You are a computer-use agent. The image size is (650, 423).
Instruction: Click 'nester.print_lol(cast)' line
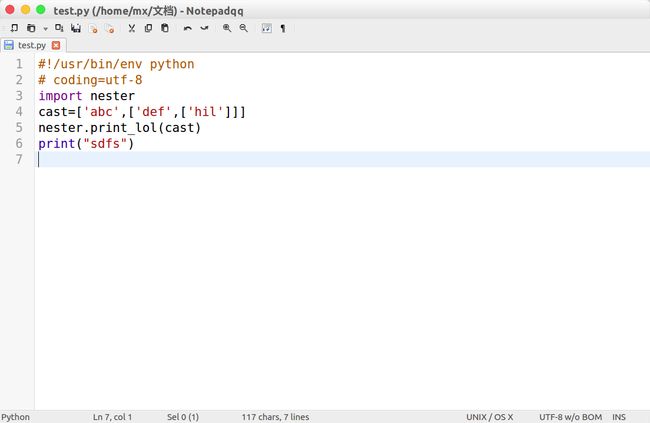point(119,128)
